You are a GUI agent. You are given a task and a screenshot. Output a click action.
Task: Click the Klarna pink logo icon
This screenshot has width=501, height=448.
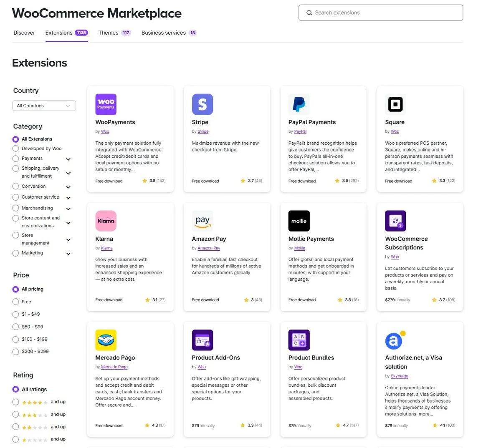click(106, 221)
